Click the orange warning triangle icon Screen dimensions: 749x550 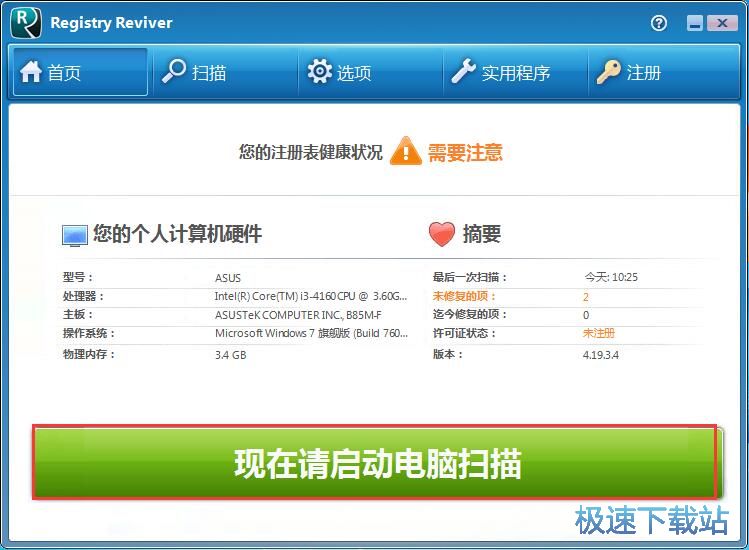406,151
